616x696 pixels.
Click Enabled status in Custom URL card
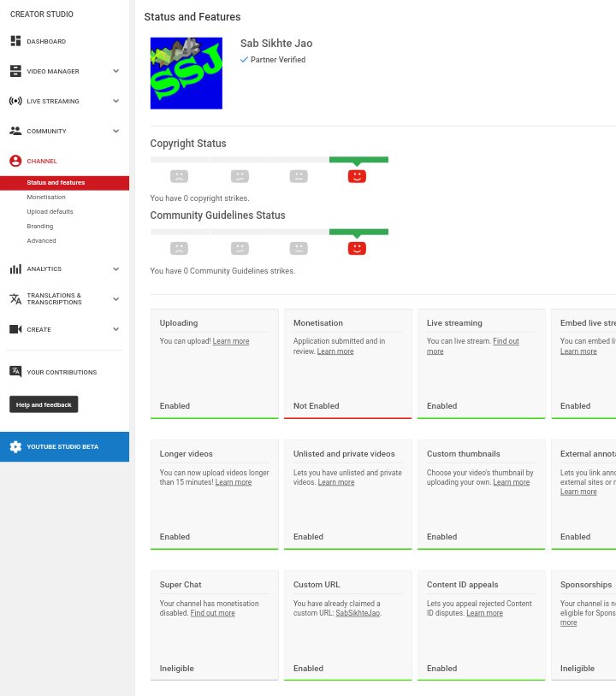point(308,668)
